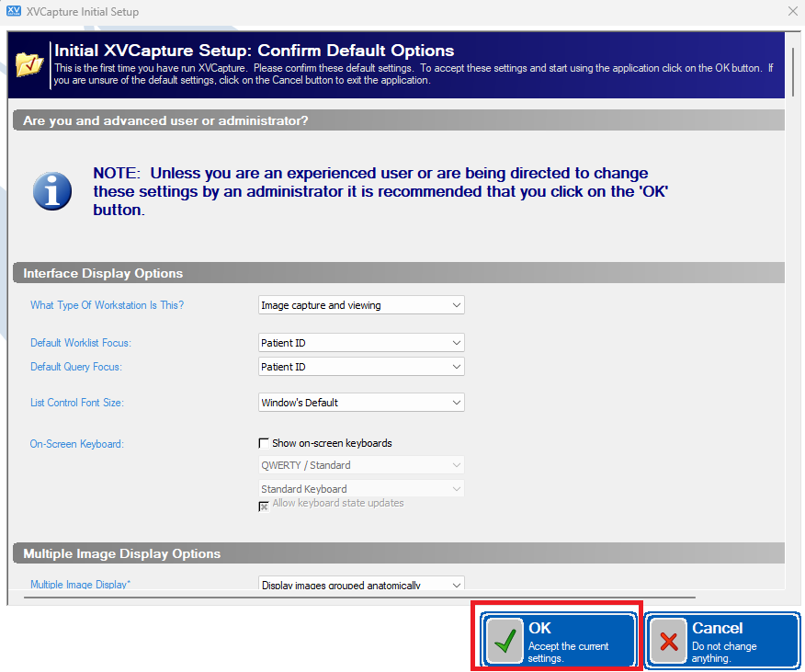Click Cancel text to change nothing
The image size is (805, 672).
coord(717,628)
